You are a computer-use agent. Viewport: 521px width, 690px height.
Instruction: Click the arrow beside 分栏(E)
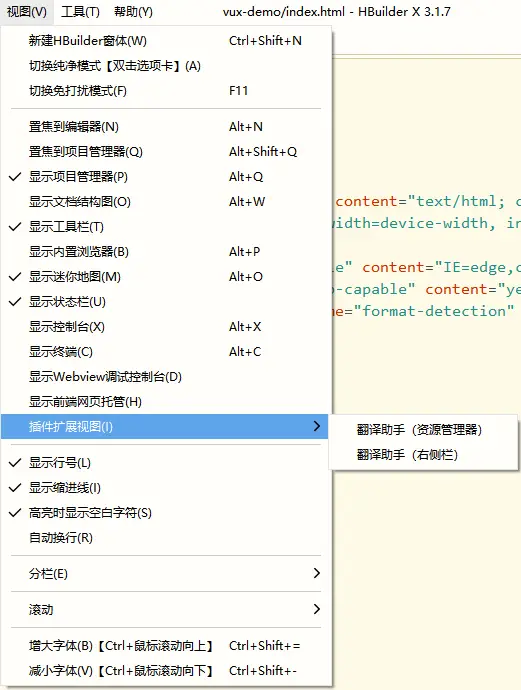(x=317, y=573)
